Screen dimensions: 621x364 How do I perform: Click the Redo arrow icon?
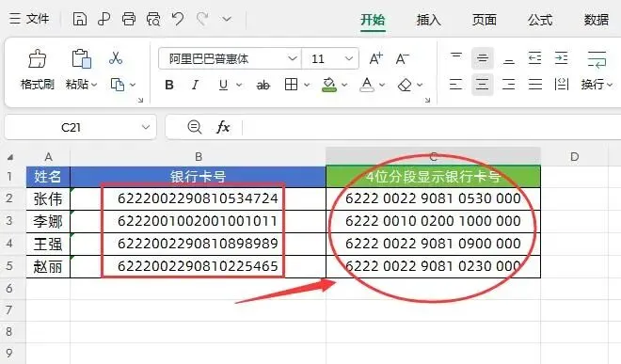point(202,19)
